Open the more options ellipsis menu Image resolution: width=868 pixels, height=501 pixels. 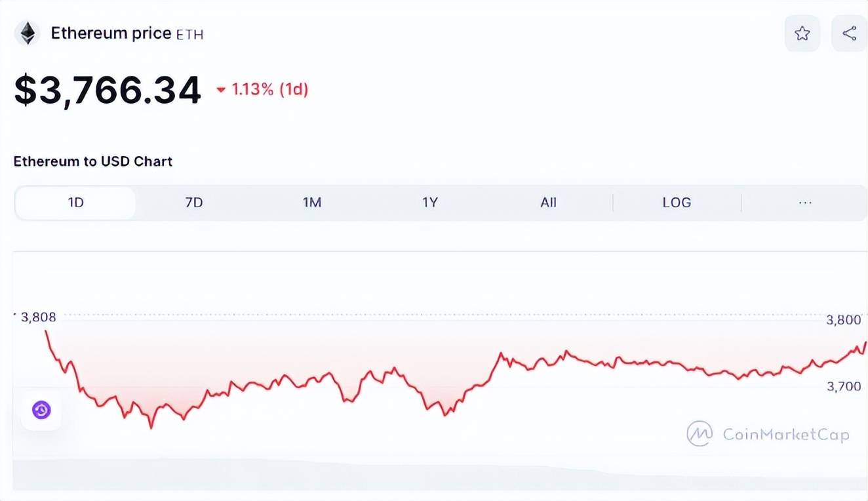[x=805, y=203]
